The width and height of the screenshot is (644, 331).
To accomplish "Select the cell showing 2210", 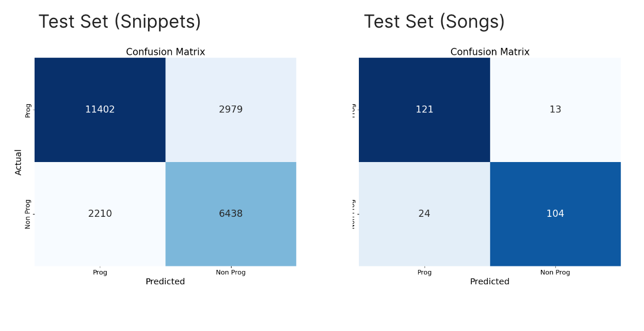I will tap(100, 214).
